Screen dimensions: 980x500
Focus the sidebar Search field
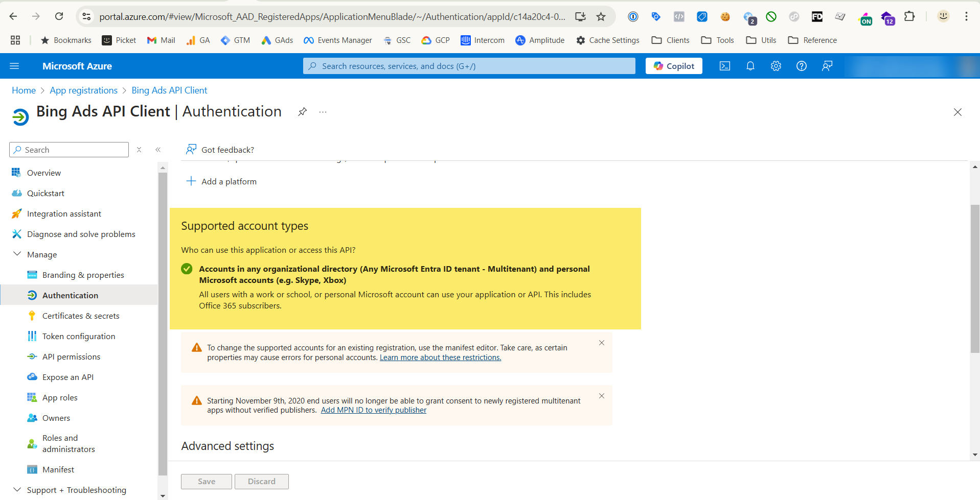(x=69, y=150)
